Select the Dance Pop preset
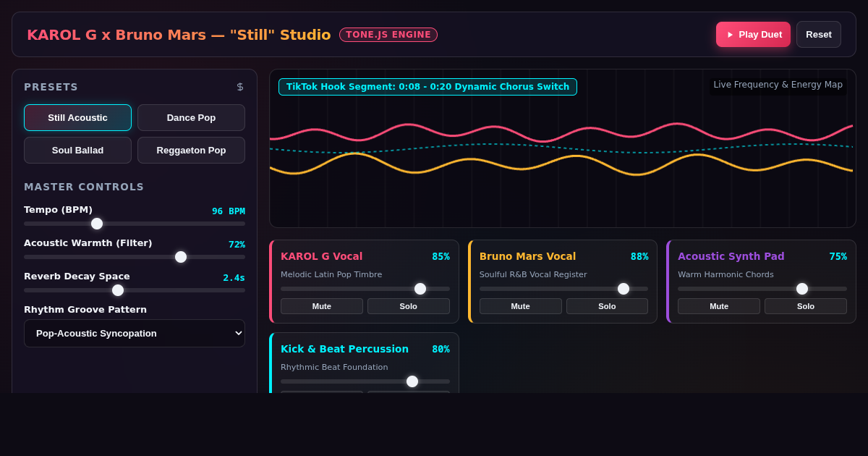Viewport: 868px width, 456px height. (x=191, y=117)
